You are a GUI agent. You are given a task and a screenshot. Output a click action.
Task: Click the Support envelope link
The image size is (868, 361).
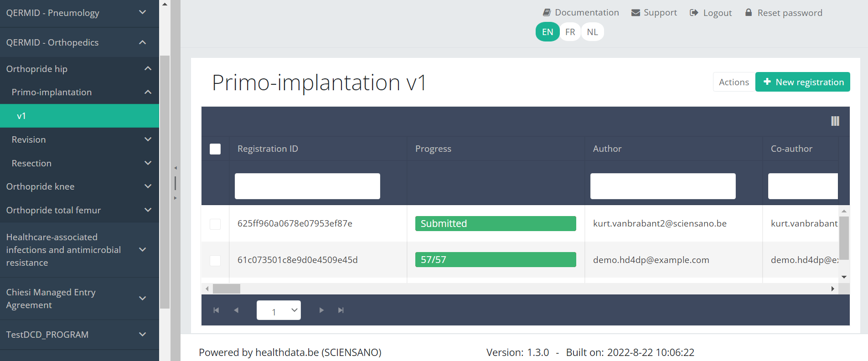[x=654, y=13]
